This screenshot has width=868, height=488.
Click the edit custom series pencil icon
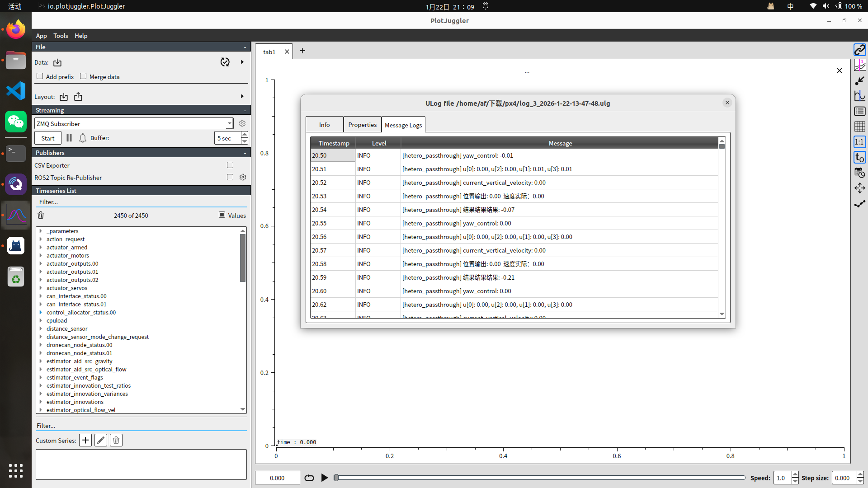click(x=101, y=440)
